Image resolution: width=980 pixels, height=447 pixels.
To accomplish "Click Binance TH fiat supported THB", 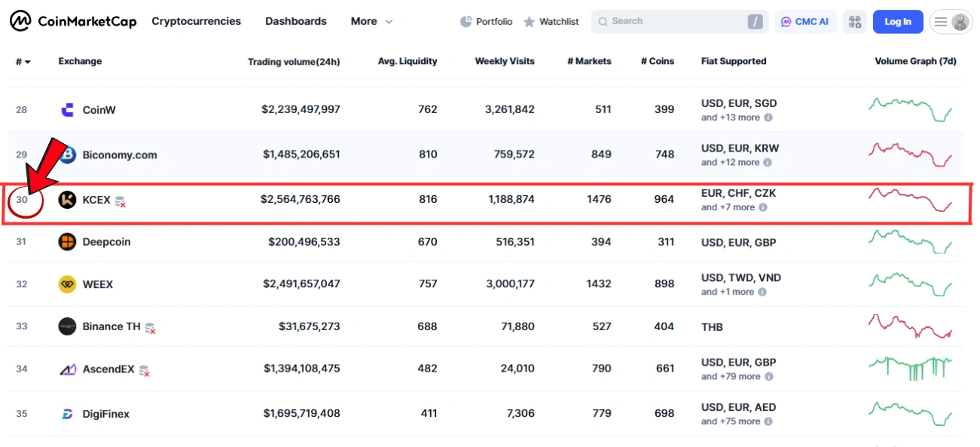I will (712, 326).
